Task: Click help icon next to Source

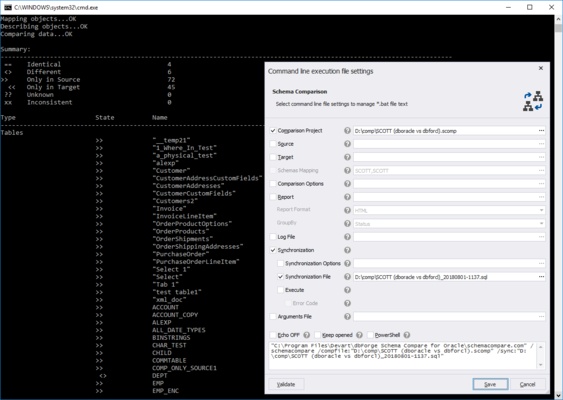Action: coord(347,144)
